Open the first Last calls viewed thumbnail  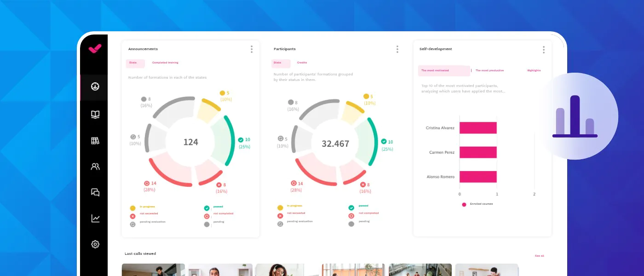(153, 270)
